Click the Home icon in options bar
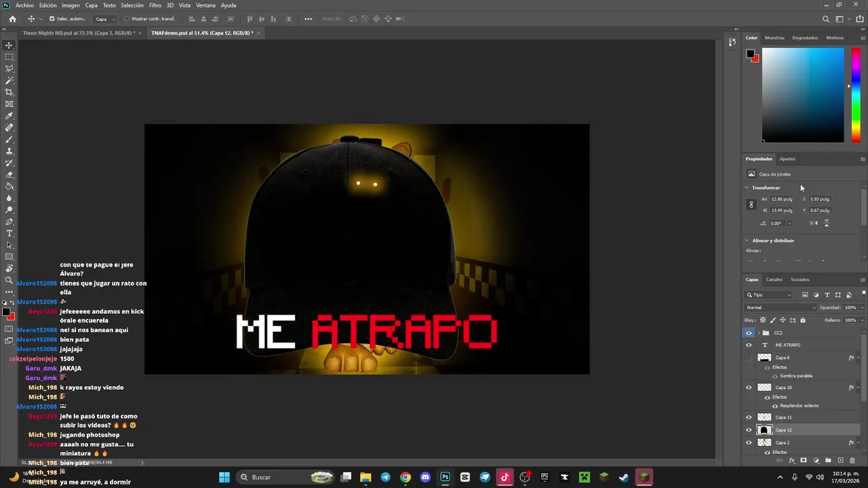 12,19
